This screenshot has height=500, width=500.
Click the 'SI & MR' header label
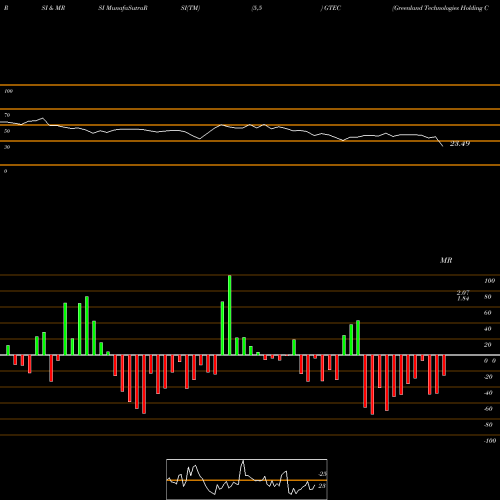tap(53, 8)
